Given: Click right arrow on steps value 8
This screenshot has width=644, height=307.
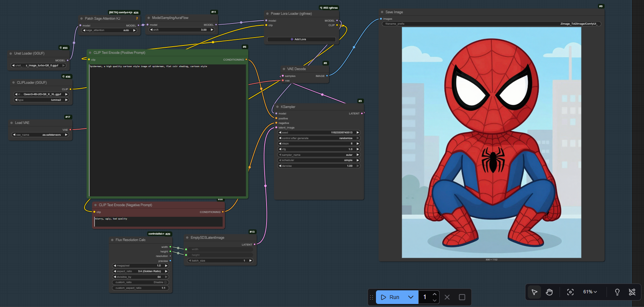Looking at the screenshot, I should click(357, 144).
